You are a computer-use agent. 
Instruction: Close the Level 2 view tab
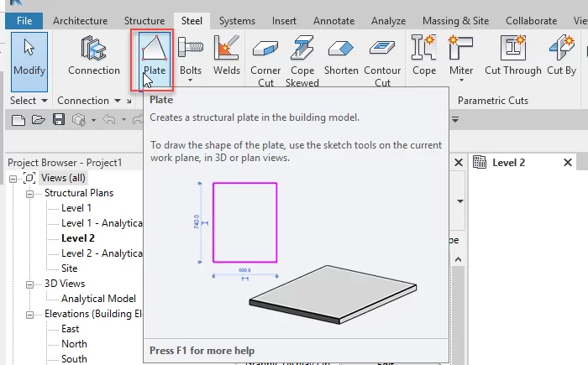click(569, 162)
